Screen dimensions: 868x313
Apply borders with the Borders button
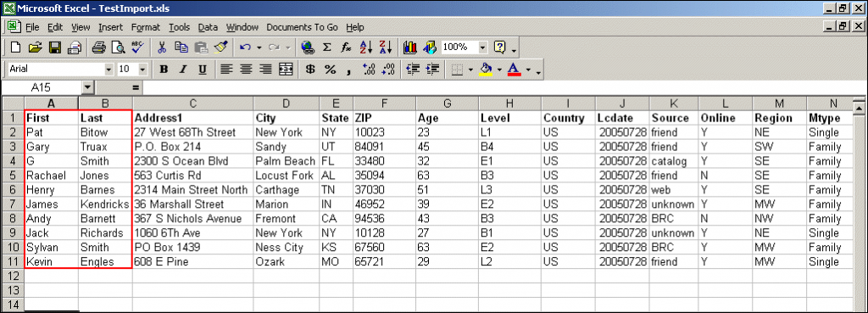click(x=457, y=70)
